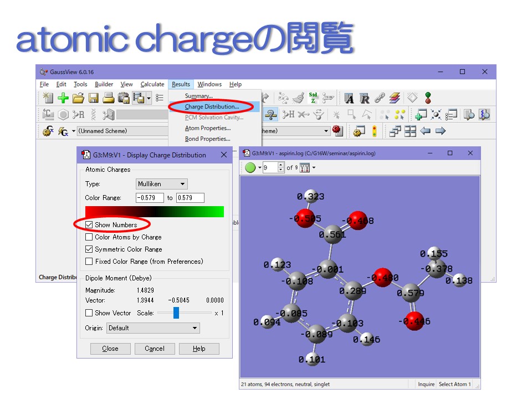Screen dimensions: 532x399
Task: Click the colored Layer Editor icon
Action: 395,98
